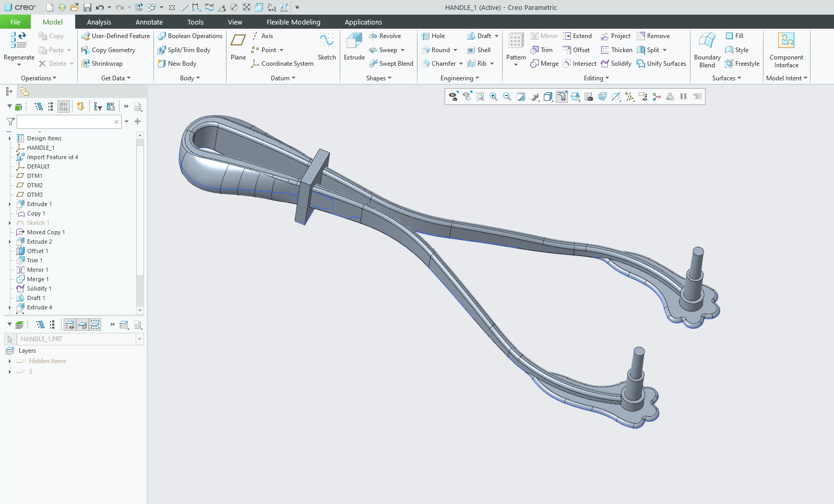Toggle tree columns display in model tree
834x504 pixels.
click(x=64, y=106)
